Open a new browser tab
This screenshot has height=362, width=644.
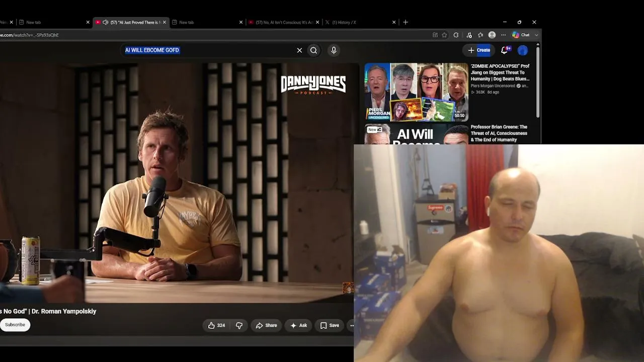406,22
